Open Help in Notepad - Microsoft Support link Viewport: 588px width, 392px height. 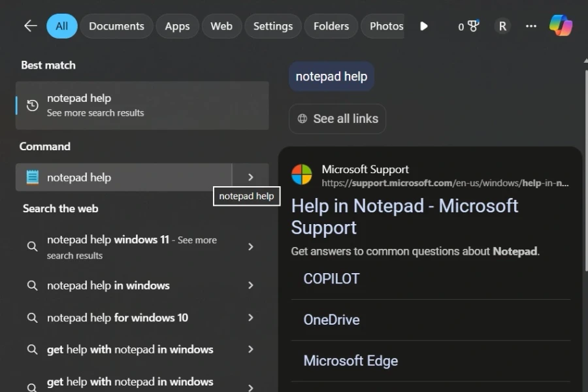point(404,217)
